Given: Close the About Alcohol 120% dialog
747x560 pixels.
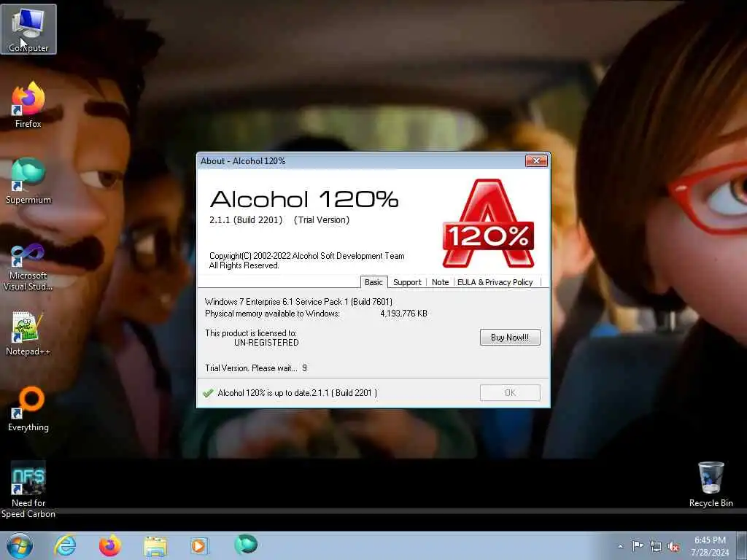Looking at the screenshot, I should pyautogui.click(x=536, y=161).
